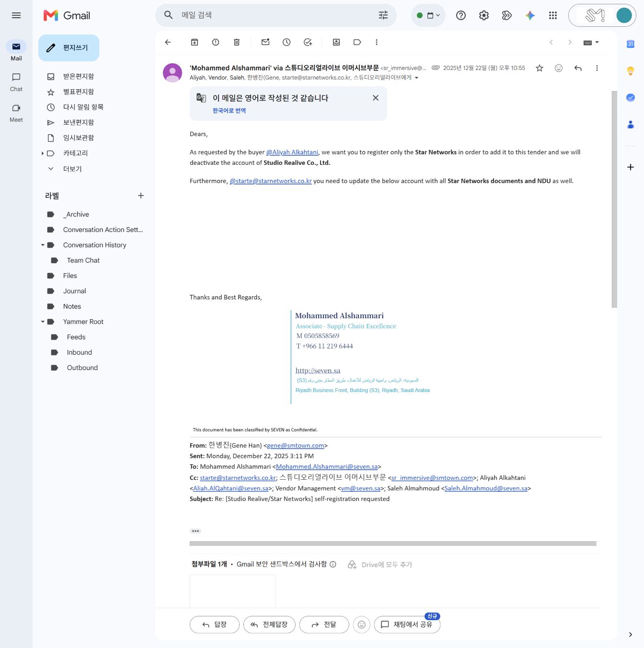Viewport: 644px width, 648px height.
Task: Translate the email via 한국어로 번역
Action: click(x=229, y=111)
